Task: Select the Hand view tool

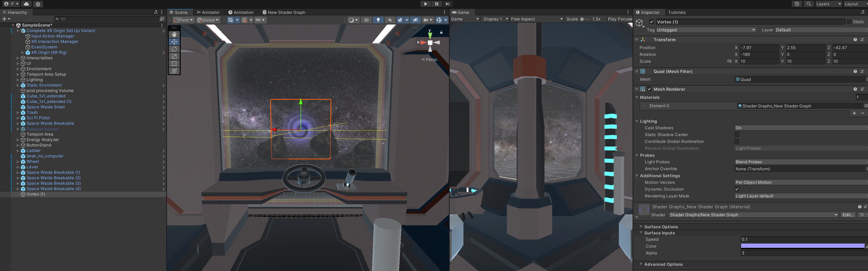Action: tap(174, 34)
